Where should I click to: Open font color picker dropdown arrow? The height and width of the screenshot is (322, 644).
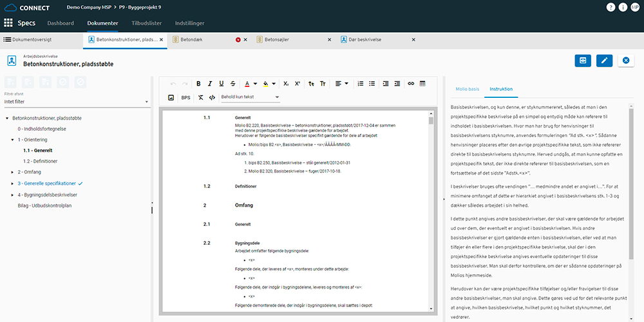pos(256,84)
